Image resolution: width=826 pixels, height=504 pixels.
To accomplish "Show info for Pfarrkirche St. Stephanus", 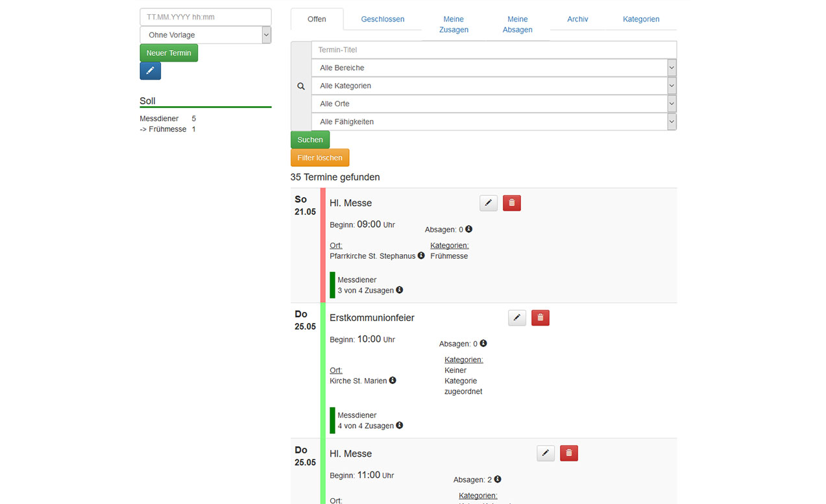I will (x=421, y=256).
